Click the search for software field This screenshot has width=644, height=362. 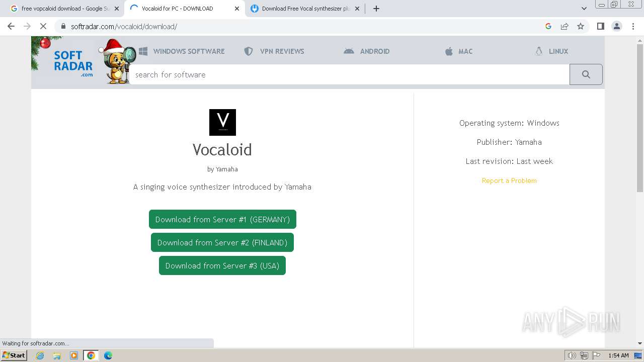pyautogui.click(x=349, y=74)
